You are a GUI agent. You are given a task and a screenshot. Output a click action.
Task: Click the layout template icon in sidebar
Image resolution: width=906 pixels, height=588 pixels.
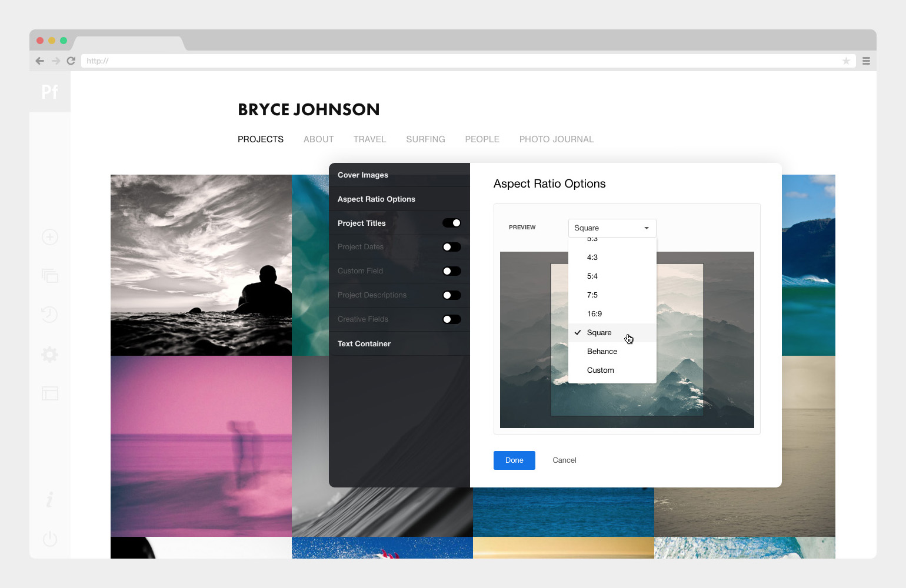[x=49, y=393]
